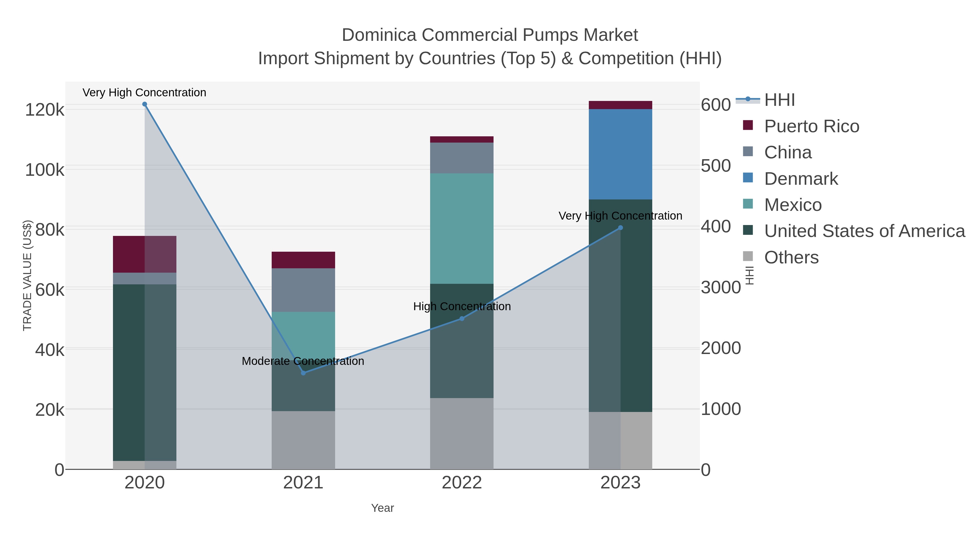Image resolution: width=980 pixels, height=551 pixels.
Task: Click the 'TRADE VALUE (US$)' axis title
Action: coord(27,275)
